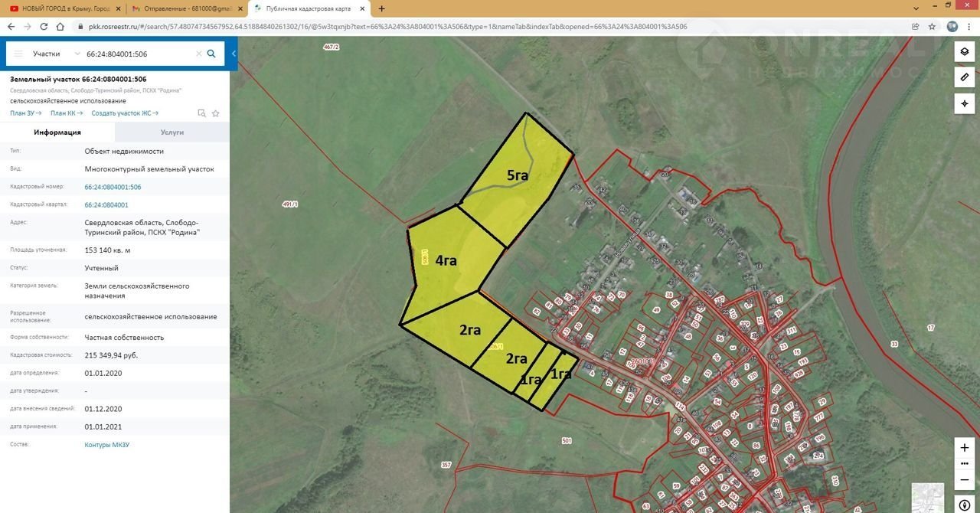Expand the three-dots zoom options
Viewport: 980px width, 513px height.
pyautogui.click(x=964, y=463)
